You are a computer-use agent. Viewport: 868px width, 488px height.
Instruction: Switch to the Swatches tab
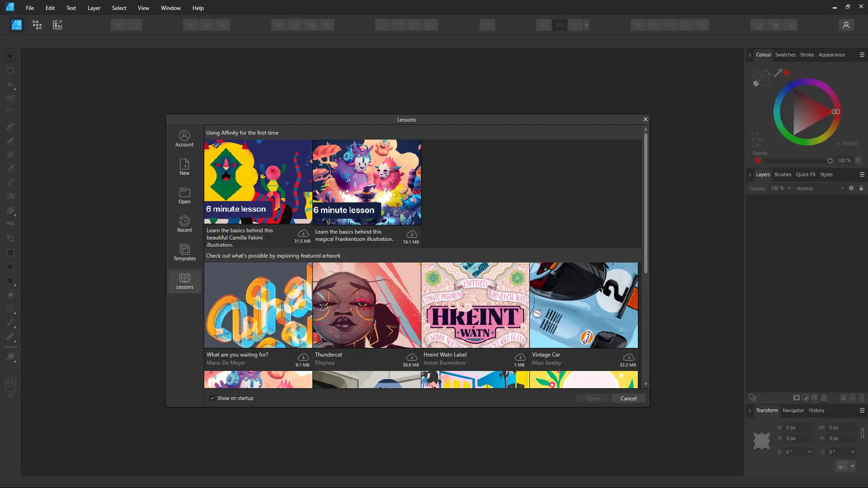coord(785,55)
